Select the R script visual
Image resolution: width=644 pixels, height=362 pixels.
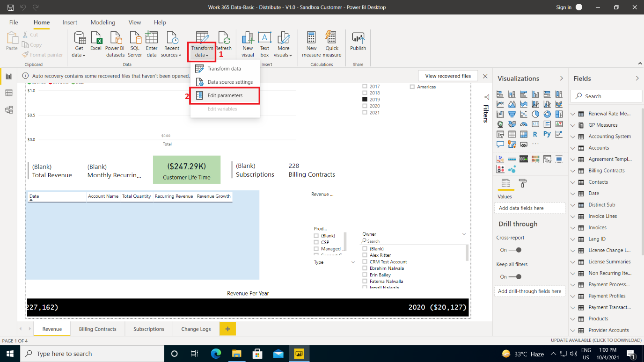click(535, 134)
